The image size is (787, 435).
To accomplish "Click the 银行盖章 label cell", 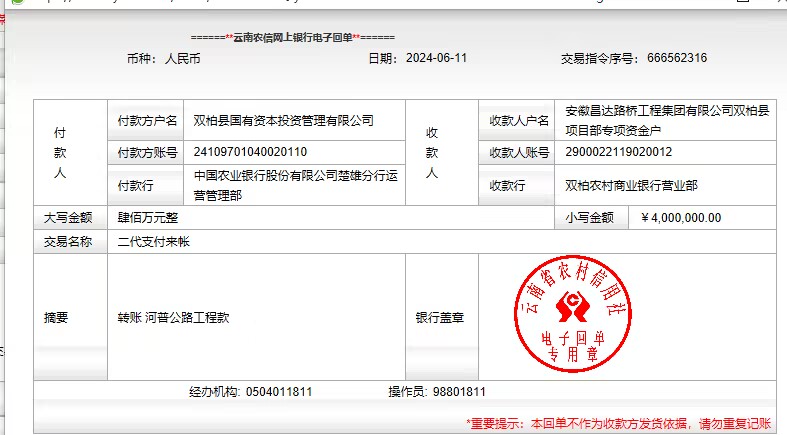I will pyautogui.click(x=439, y=318).
